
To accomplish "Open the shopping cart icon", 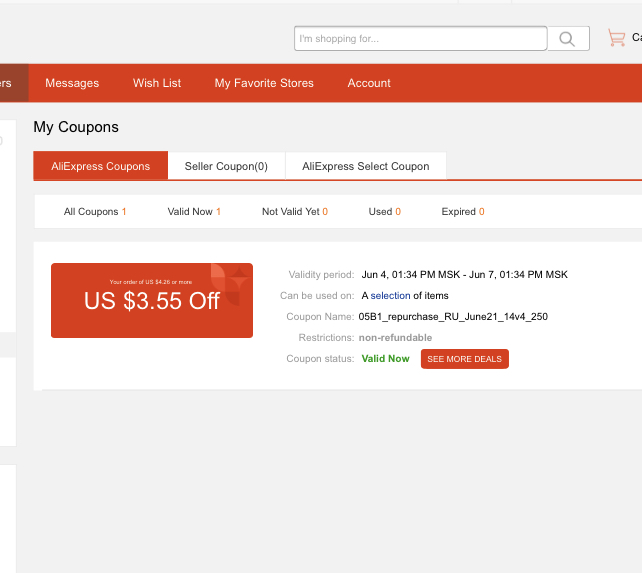I will click(x=616, y=38).
